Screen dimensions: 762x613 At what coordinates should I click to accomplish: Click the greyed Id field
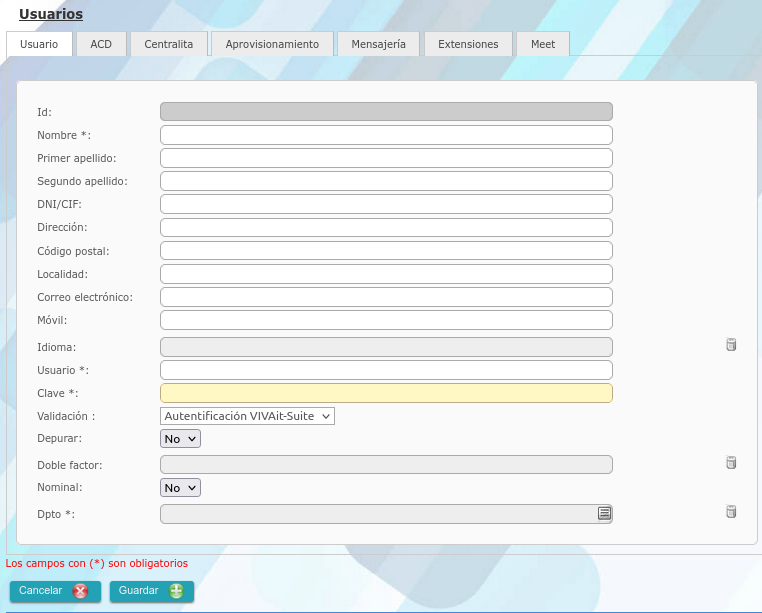click(386, 111)
